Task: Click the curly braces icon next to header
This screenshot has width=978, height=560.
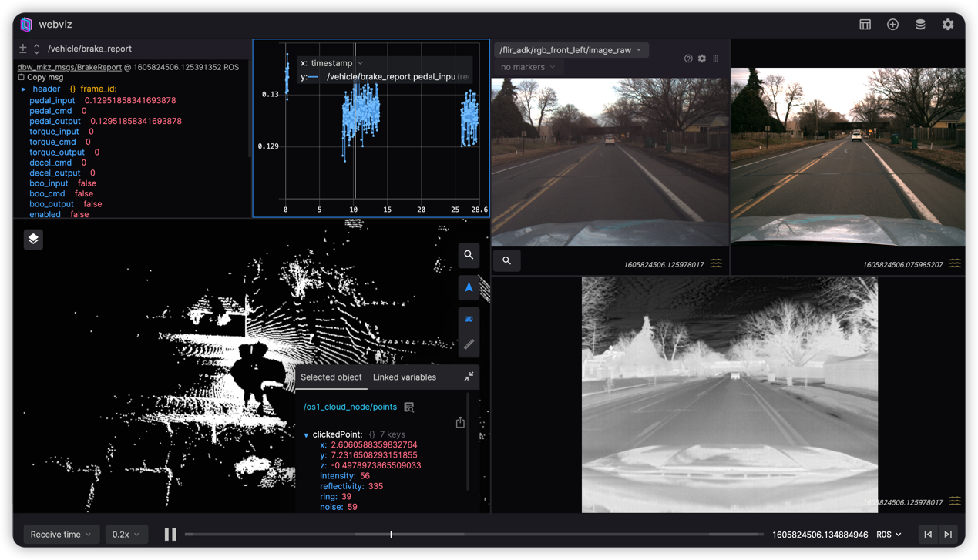Action: (72, 89)
